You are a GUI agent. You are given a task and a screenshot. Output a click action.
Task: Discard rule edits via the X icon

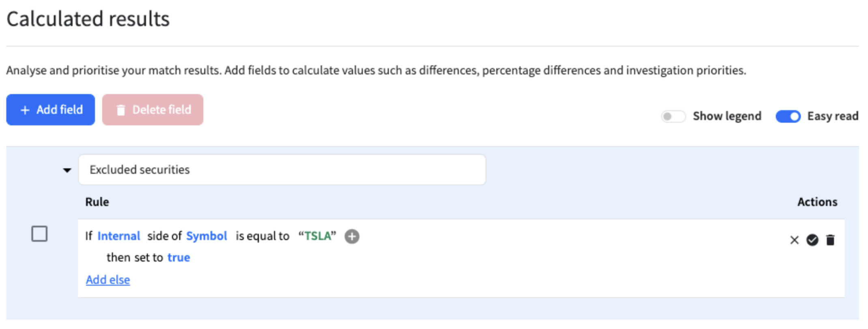[794, 240]
